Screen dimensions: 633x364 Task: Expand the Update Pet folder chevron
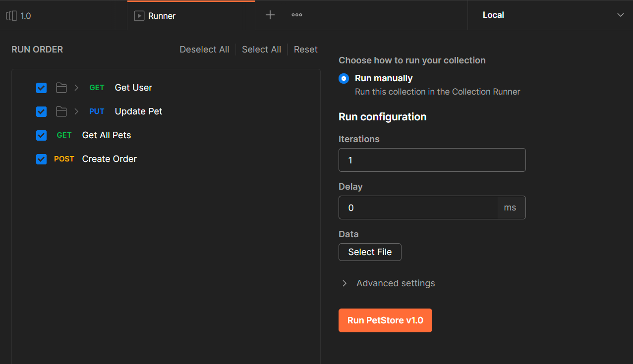point(76,111)
